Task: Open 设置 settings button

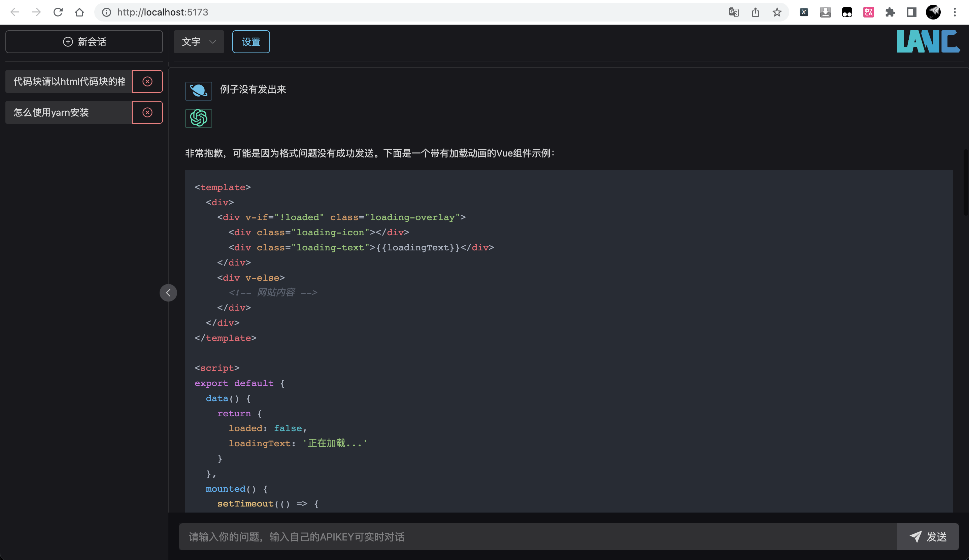Action: coord(251,41)
